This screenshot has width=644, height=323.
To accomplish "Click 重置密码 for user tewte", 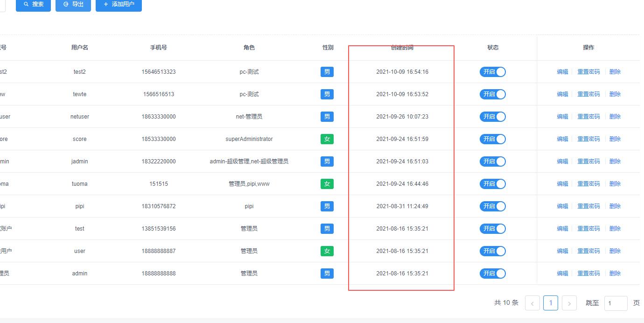I will click(x=588, y=94).
